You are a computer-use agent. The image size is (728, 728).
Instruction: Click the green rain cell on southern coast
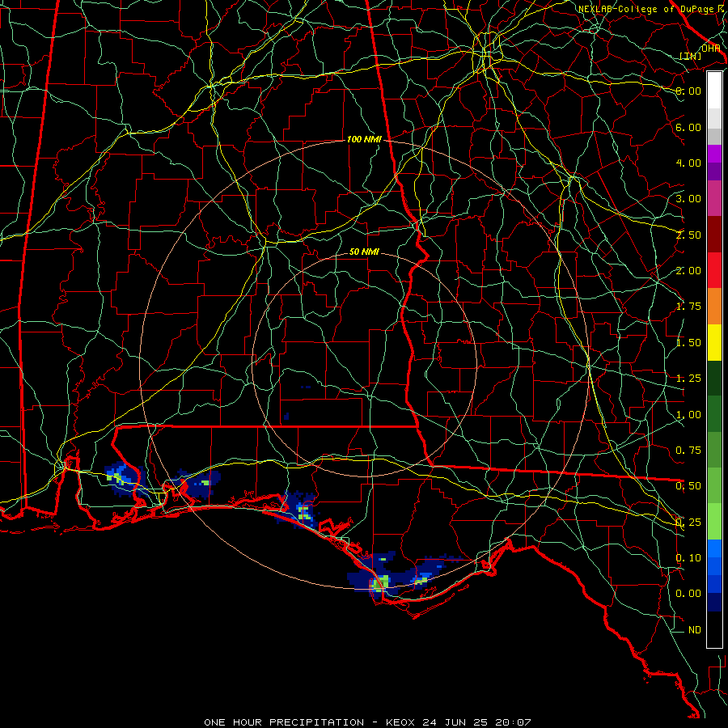[x=380, y=583]
